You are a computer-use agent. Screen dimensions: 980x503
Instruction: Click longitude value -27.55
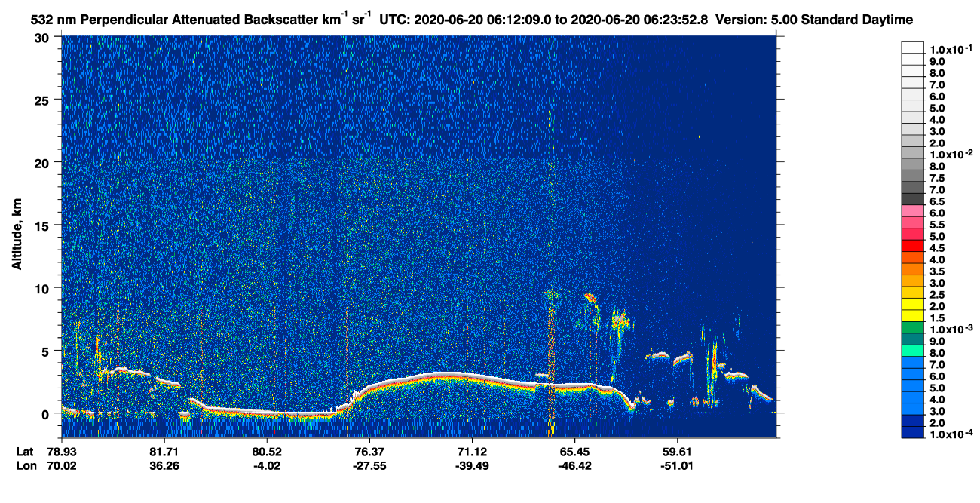pos(369,466)
